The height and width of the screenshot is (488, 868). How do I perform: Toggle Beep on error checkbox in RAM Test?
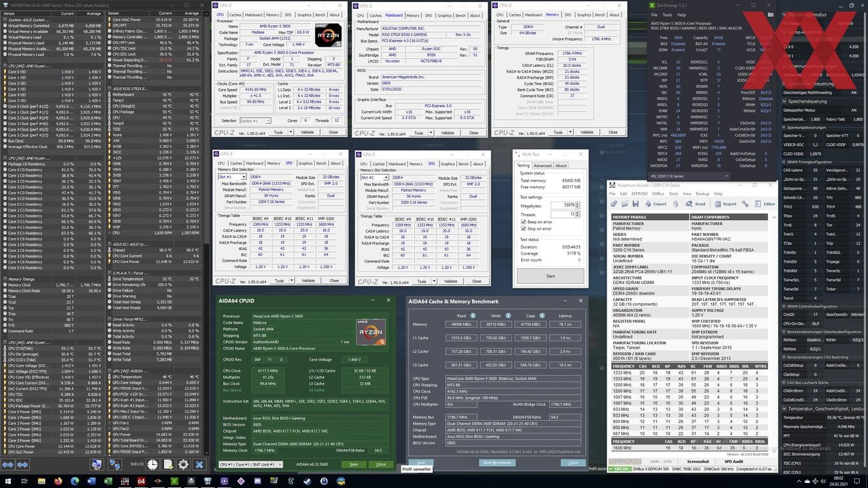point(524,222)
